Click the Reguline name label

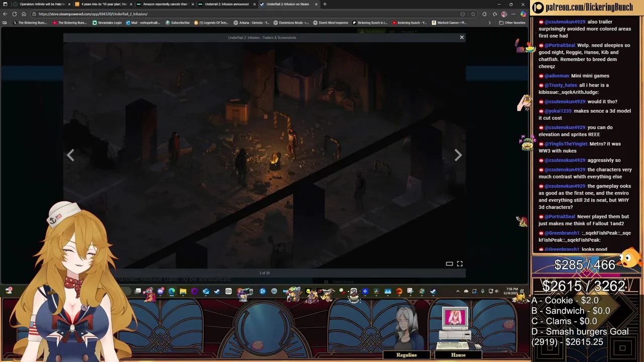407,355
